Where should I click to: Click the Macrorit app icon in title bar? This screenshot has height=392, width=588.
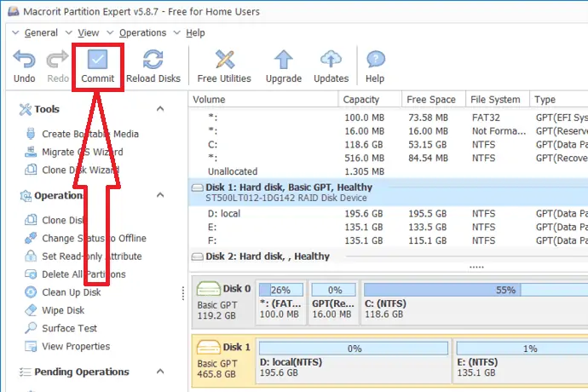pos(14,11)
